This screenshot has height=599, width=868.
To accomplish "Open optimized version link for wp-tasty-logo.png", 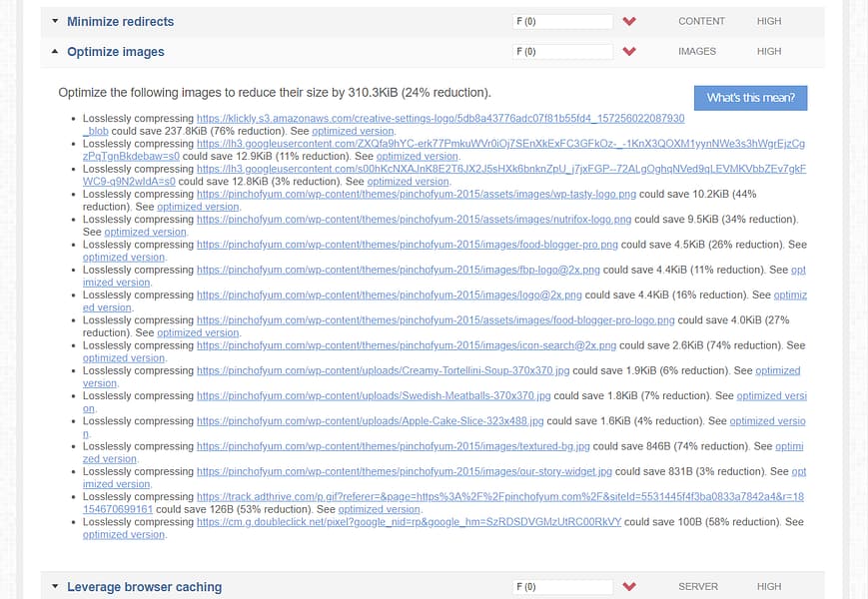I will coord(196,206).
